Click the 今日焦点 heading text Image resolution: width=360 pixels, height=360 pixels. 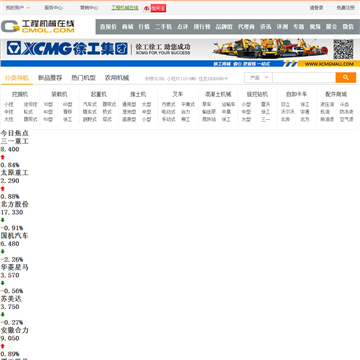click(x=15, y=133)
